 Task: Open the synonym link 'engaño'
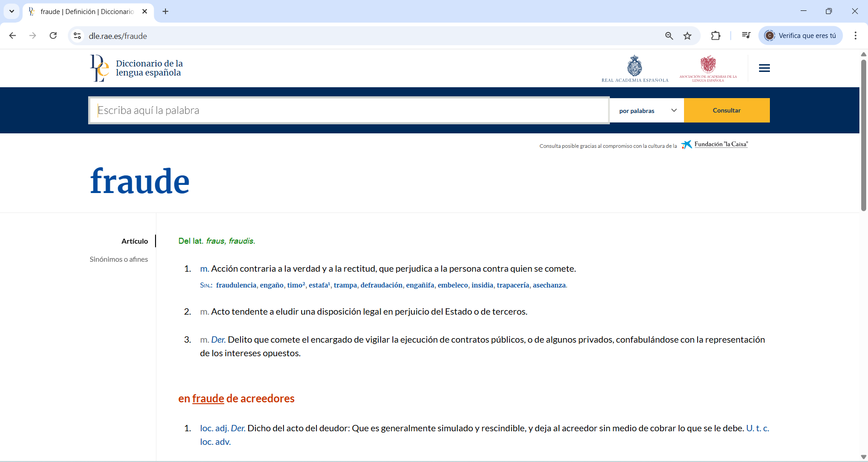(271, 285)
